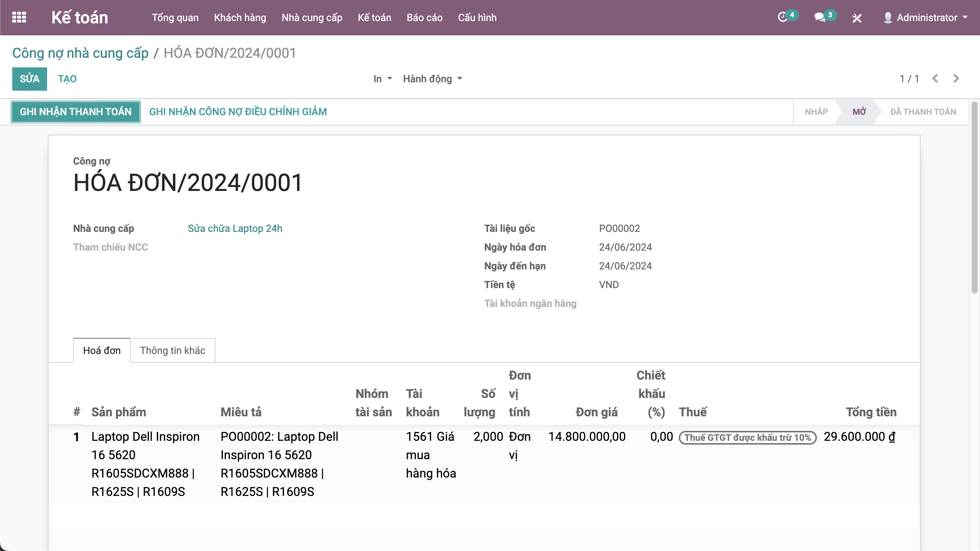Open supplier Sửa chữa Laptop 24h link

[235, 228]
